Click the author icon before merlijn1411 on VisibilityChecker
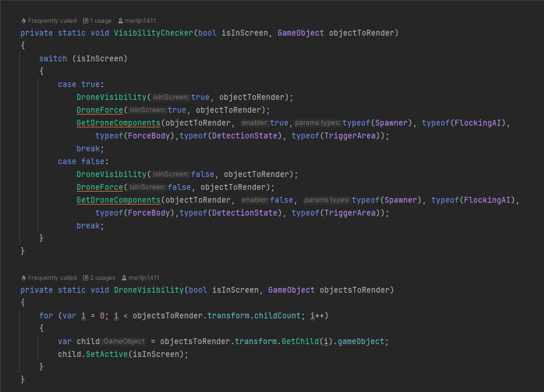The image size is (544, 392). tap(121, 20)
